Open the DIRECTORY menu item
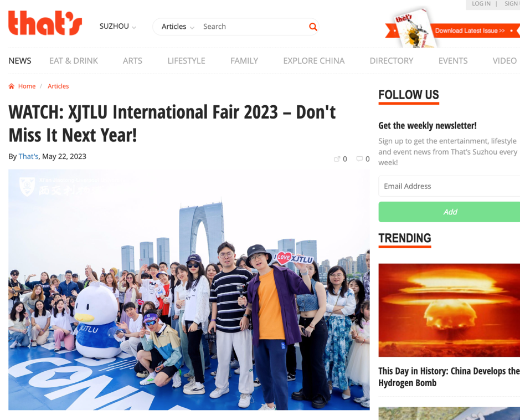This screenshot has width=520, height=420. (x=392, y=61)
